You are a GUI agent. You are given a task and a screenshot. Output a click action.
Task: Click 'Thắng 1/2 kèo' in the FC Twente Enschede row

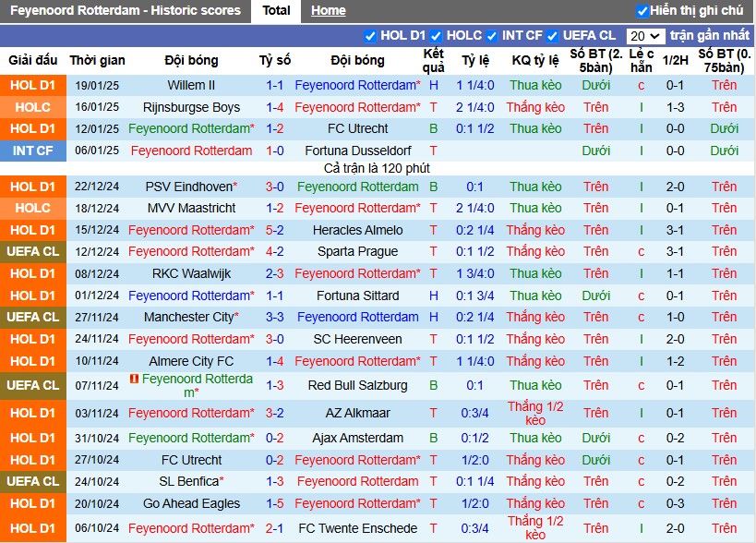(535, 528)
